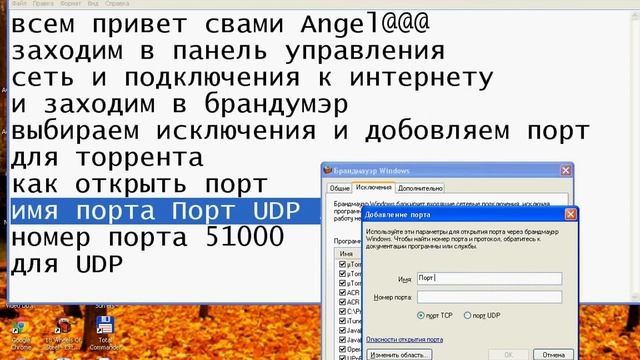Click the Изменить область... button
640x360 pixels.
[399, 354]
